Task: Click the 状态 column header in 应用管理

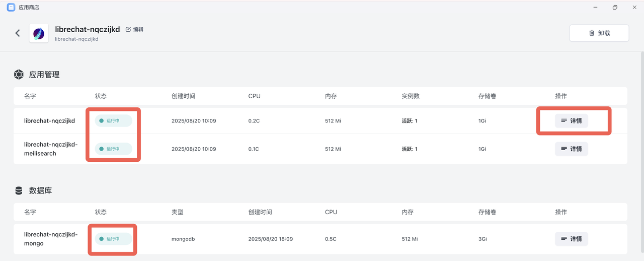Action: point(101,96)
